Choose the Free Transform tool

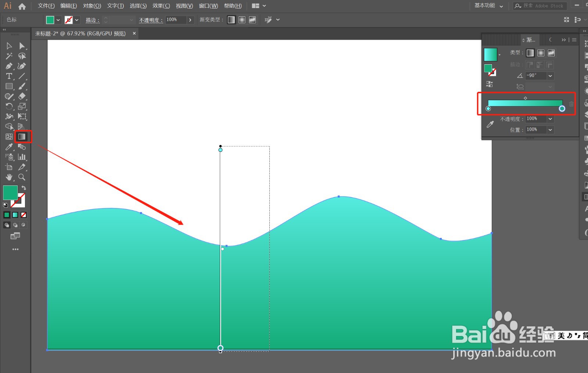pyautogui.click(x=22, y=116)
